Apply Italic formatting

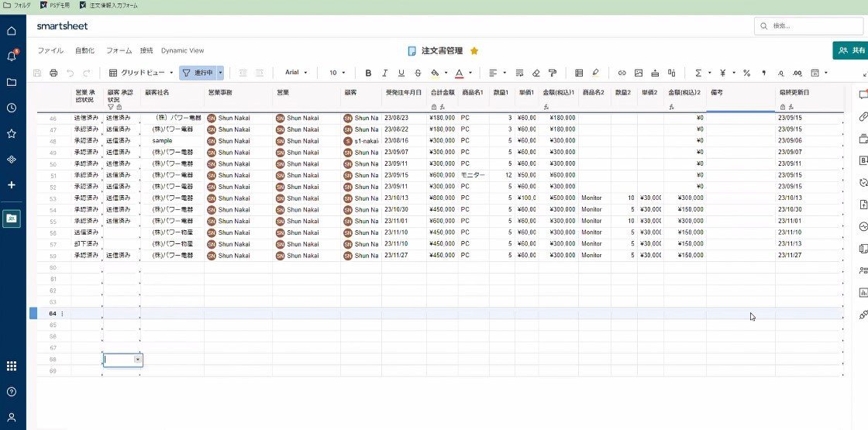(384, 73)
